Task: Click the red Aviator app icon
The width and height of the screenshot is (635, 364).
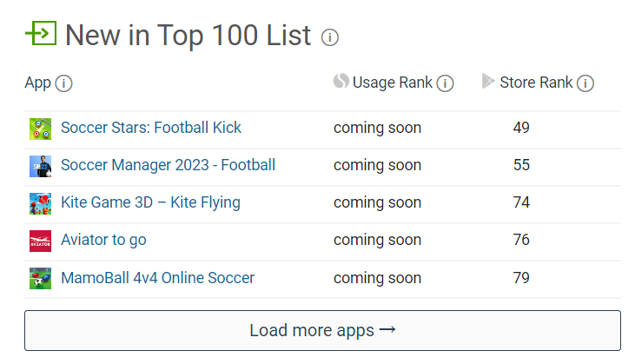Action: click(x=41, y=241)
